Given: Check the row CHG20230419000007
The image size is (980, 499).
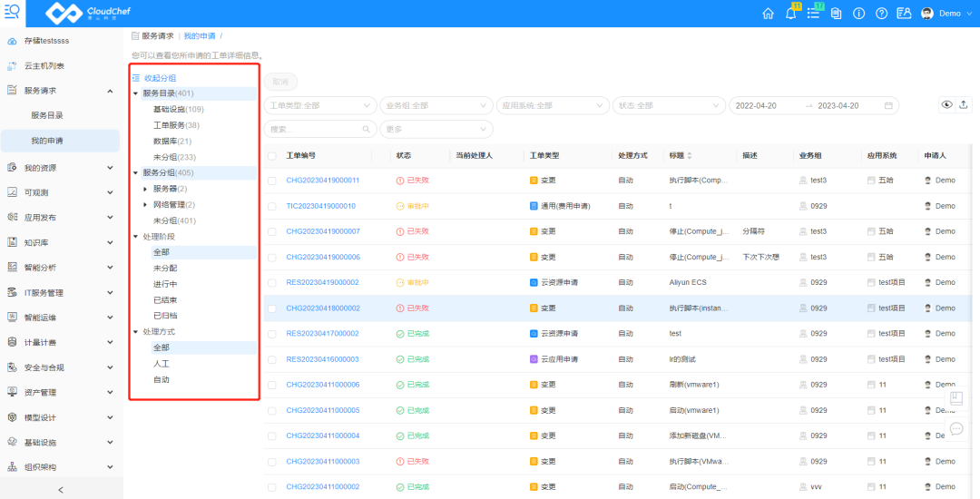Looking at the screenshot, I should click(x=272, y=231).
